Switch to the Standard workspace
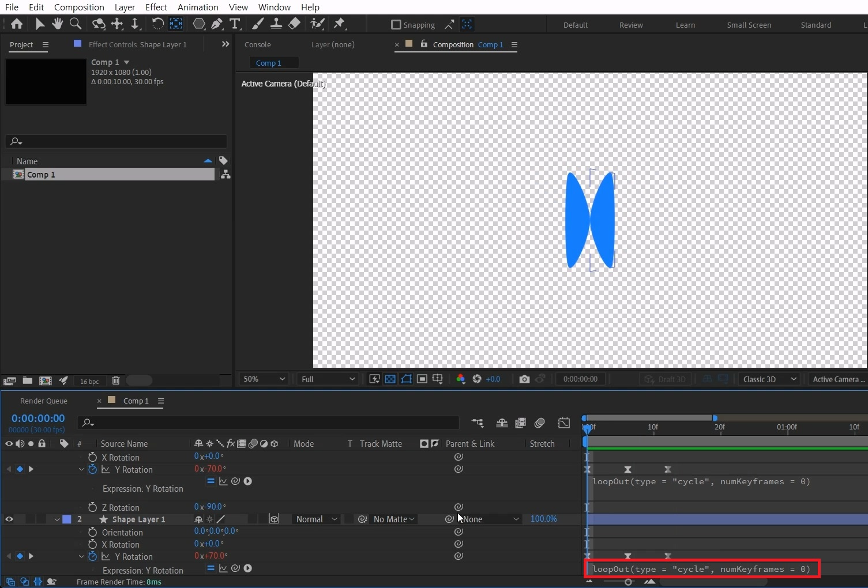Viewport: 868px width, 588px height. [x=816, y=25]
